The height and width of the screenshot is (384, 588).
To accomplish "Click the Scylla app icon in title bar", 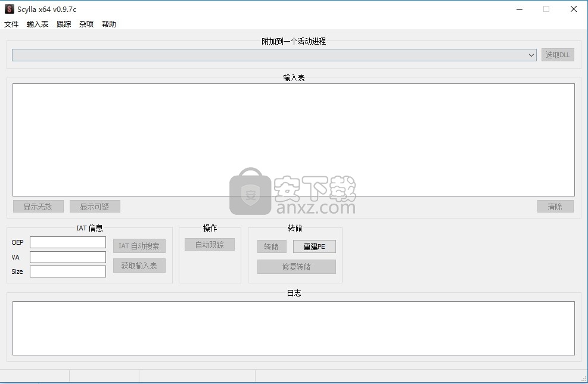I will click(10, 9).
